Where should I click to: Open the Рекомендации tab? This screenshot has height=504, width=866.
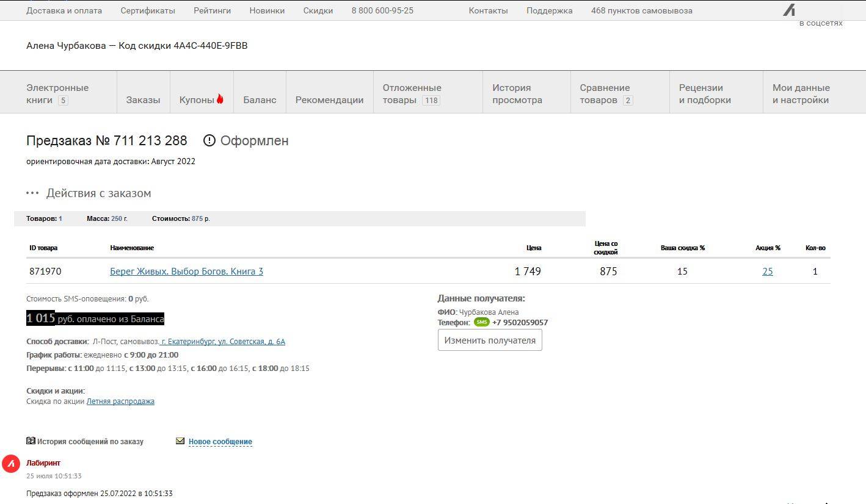pos(329,99)
